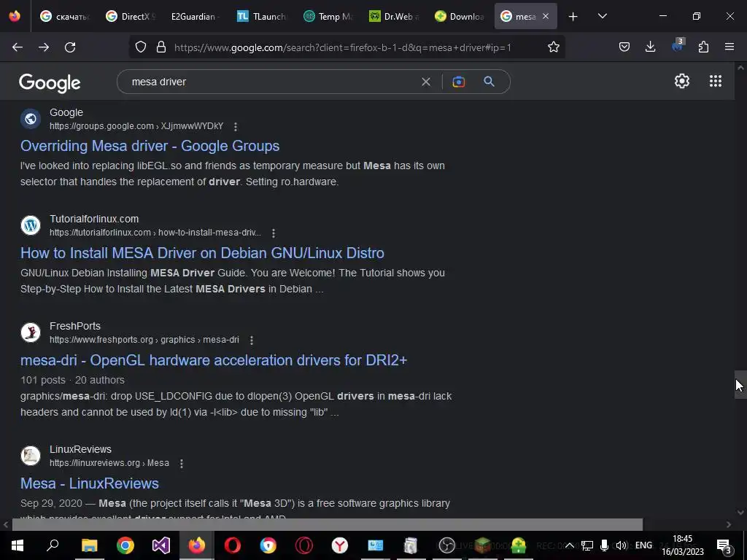Open How to Install MESA Driver on Debian link
This screenshot has height=560, width=747.
(x=203, y=253)
